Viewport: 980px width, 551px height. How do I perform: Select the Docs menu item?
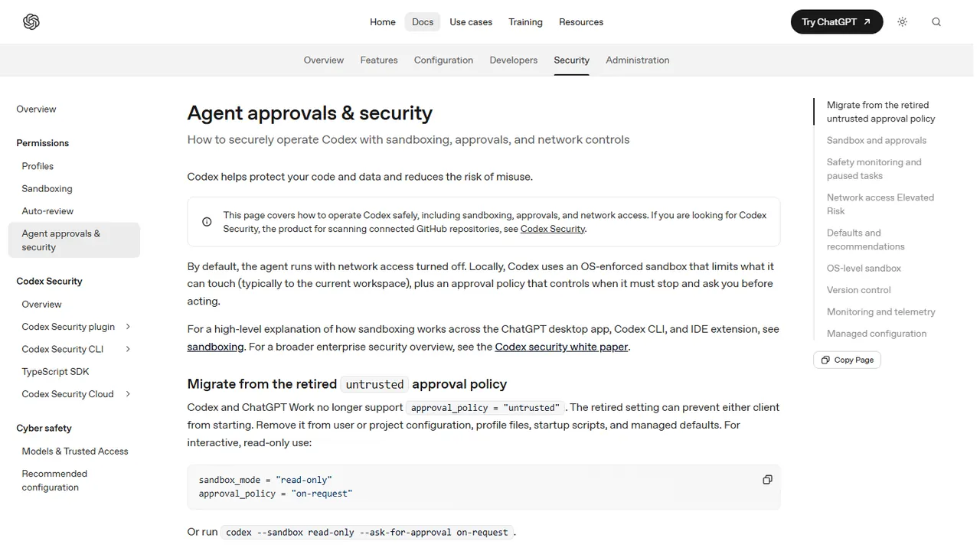(x=423, y=22)
